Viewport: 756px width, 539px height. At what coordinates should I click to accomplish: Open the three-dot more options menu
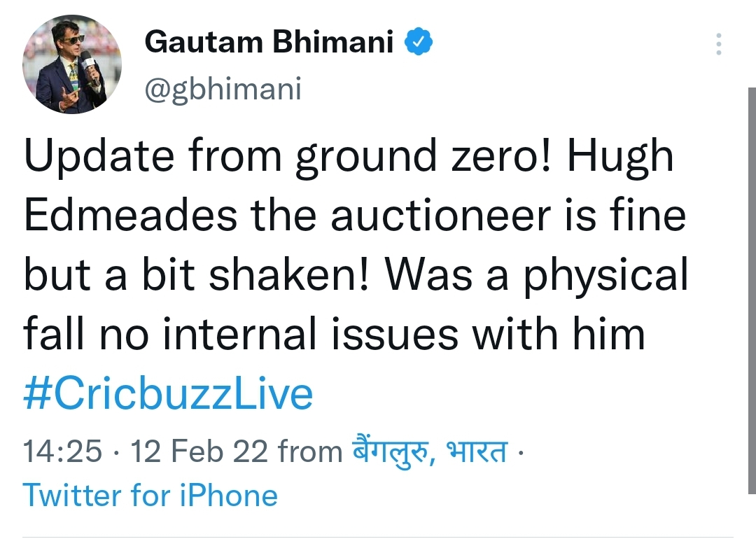coord(718,44)
